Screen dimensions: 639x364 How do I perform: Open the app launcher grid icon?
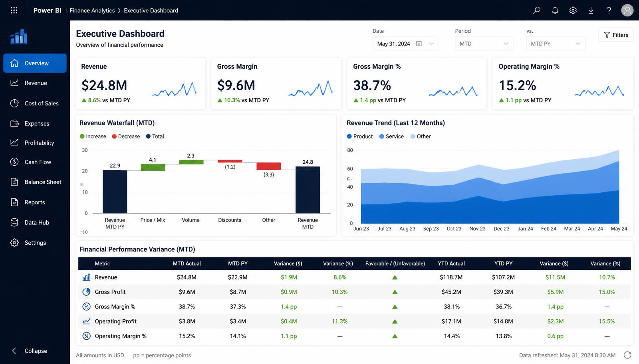click(x=14, y=10)
